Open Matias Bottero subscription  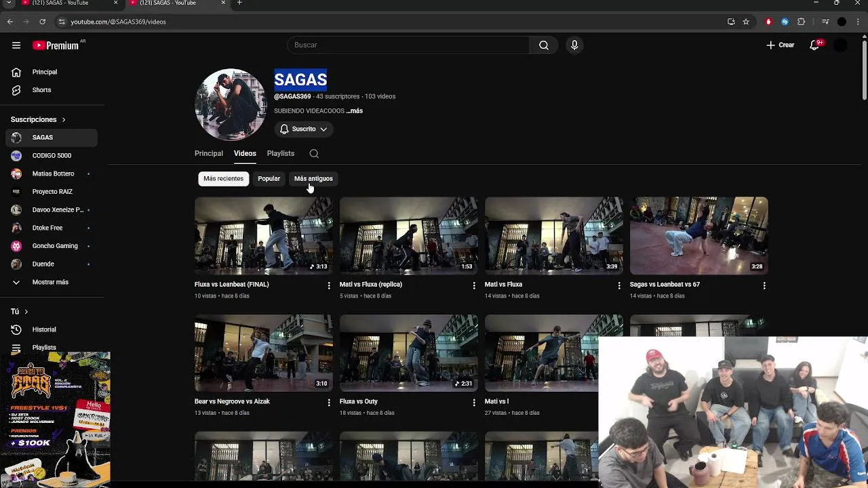(52, 174)
